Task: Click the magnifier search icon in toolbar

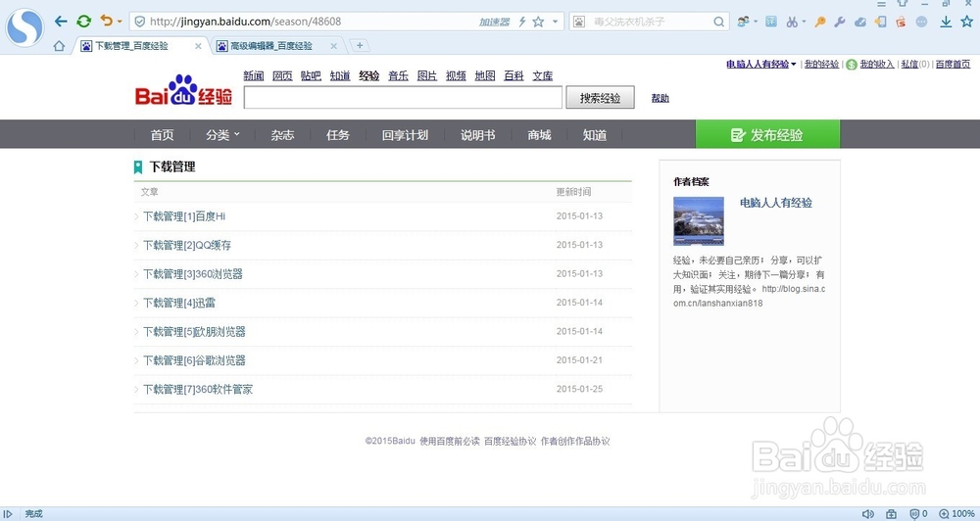Action: tap(719, 22)
